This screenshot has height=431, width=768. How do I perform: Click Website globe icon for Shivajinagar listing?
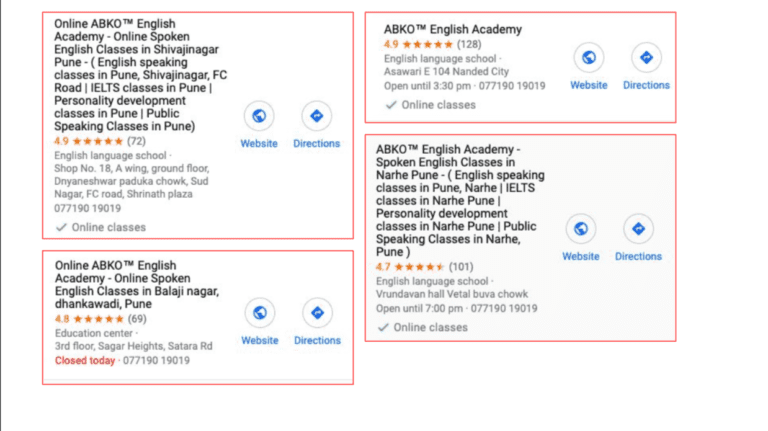(x=259, y=116)
